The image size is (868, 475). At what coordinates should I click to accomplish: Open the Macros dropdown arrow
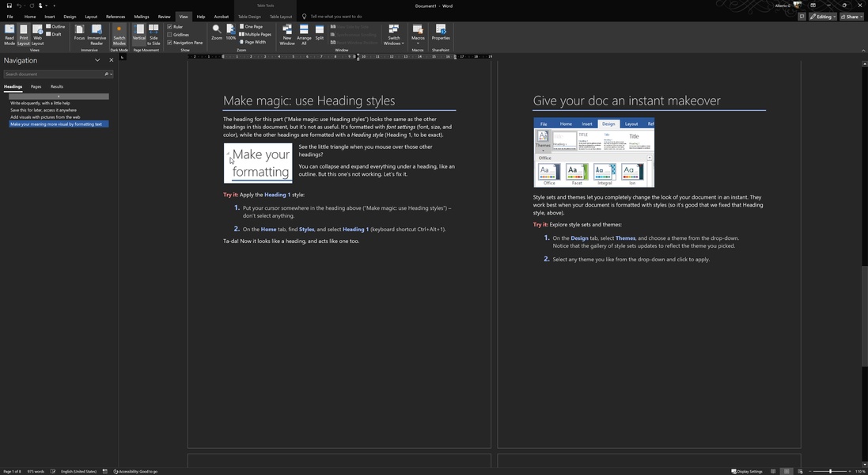(418, 44)
